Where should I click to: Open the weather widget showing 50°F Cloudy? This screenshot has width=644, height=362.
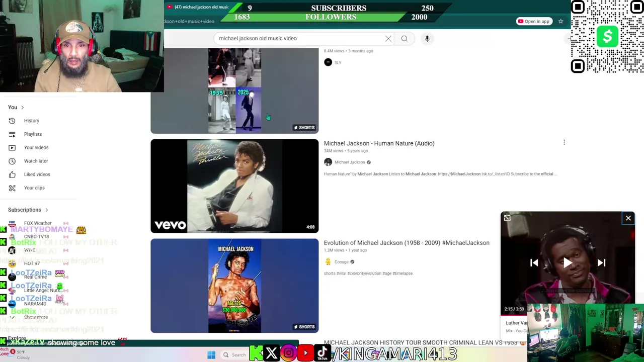point(18,354)
